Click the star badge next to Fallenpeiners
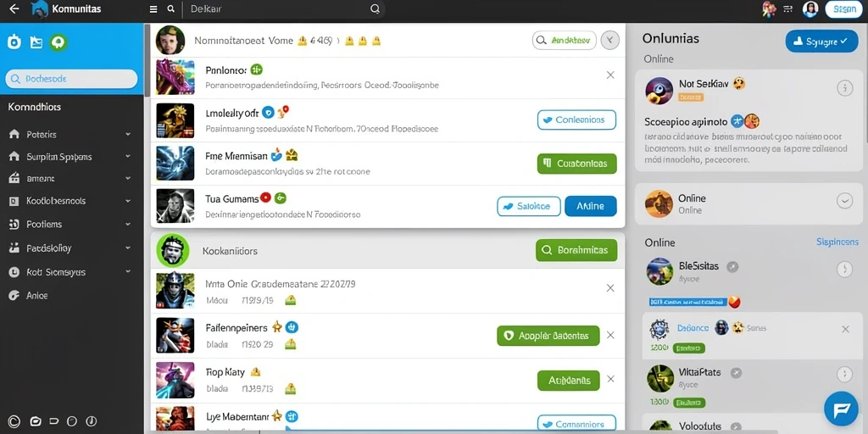Image resolution: width=868 pixels, height=434 pixels. coord(277,327)
